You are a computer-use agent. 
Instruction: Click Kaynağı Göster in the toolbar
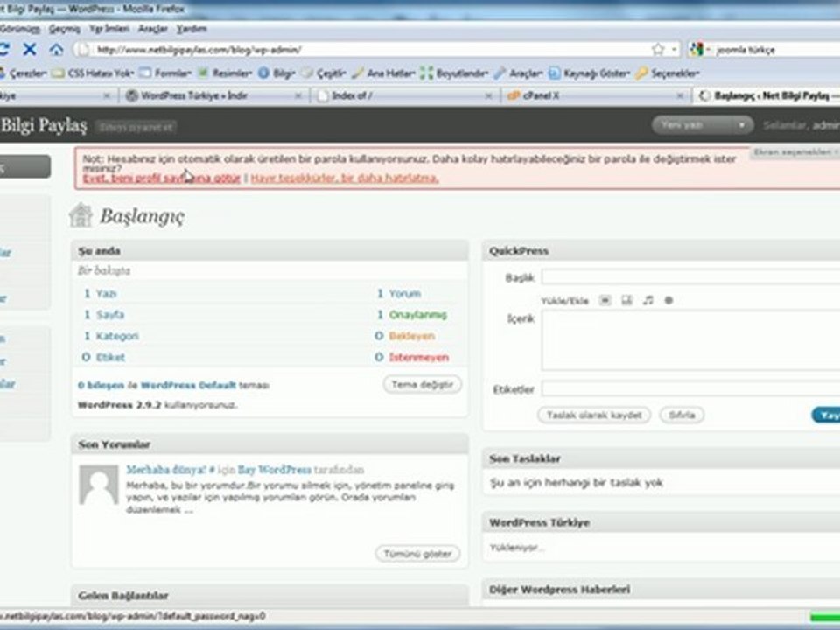click(590, 73)
